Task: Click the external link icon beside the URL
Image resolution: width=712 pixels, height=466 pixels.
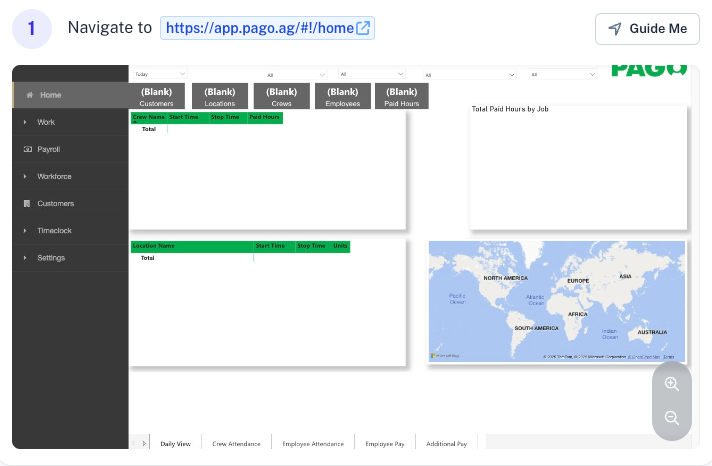Action: [363, 28]
